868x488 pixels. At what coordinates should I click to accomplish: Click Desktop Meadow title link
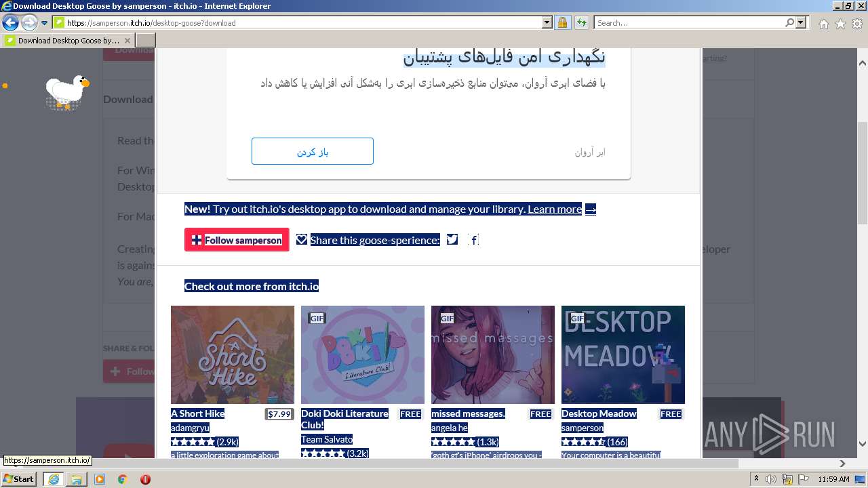[599, 413]
